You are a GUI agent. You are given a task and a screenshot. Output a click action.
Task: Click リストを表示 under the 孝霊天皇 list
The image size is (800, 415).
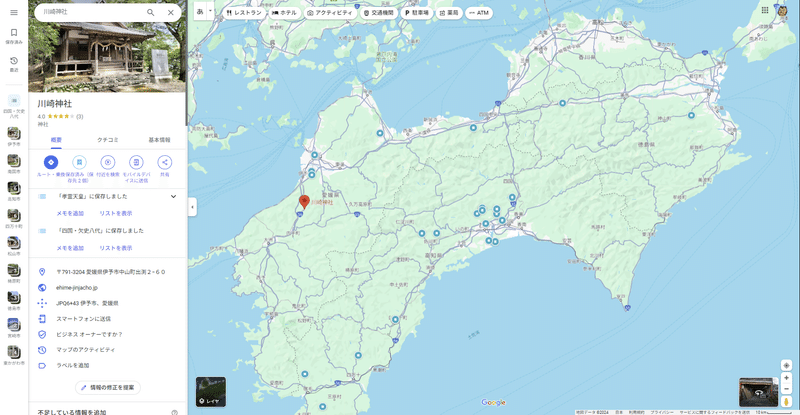point(116,213)
